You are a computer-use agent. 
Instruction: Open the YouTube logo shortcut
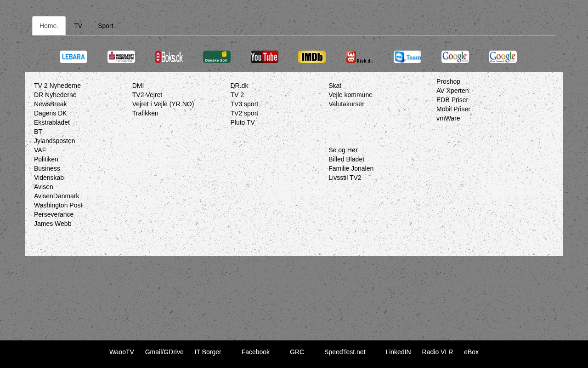(x=265, y=57)
